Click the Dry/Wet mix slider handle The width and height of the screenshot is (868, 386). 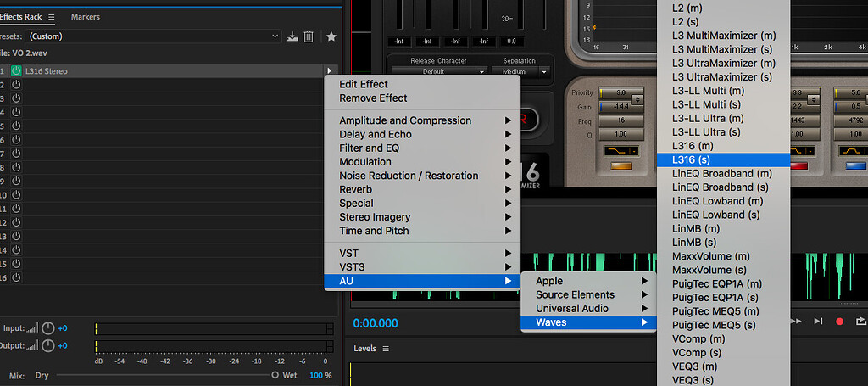pyautogui.click(x=275, y=375)
